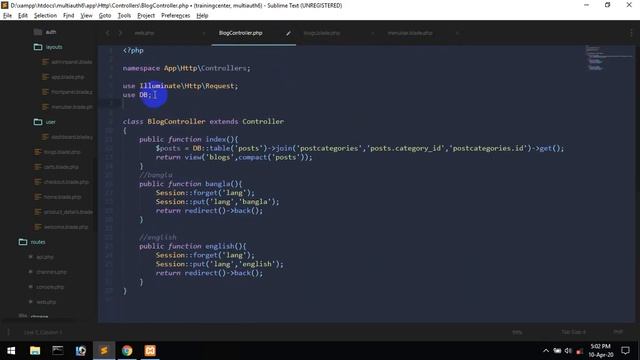The image size is (640, 360).
Task: Open console.php under routes folder
Action: click(46, 287)
